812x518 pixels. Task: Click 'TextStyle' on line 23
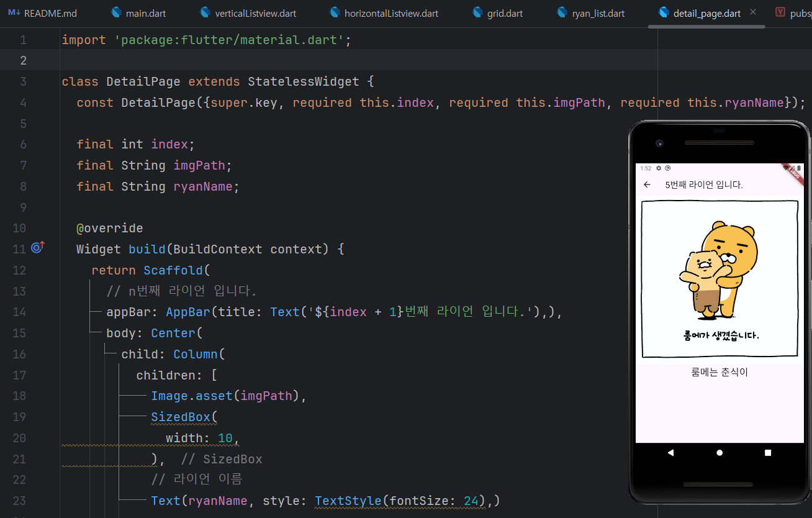click(x=348, y=501)
